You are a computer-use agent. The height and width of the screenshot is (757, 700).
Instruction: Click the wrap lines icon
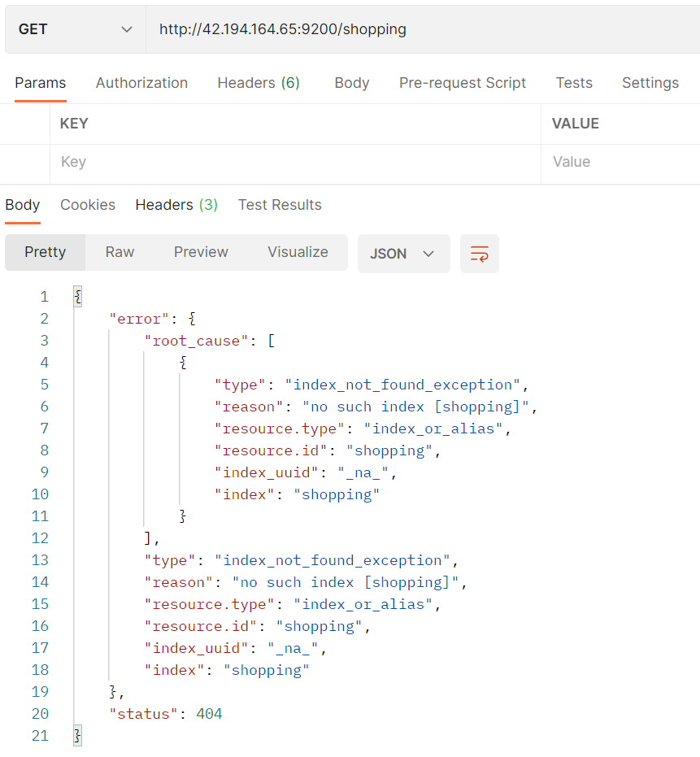point(479,254)
